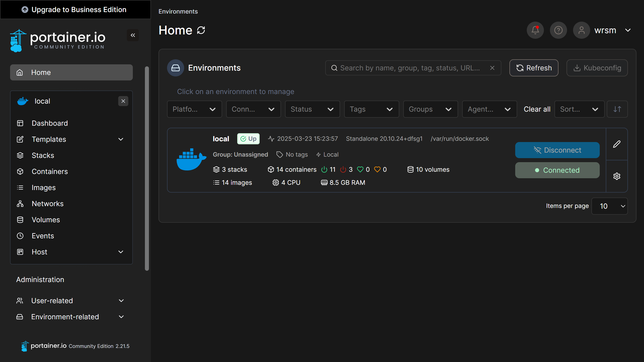Image resolution: width=644 pixels, height=362 pixels.
Task: Click the 8.5 GB RAM stat
Action: [x=343, y=183]
